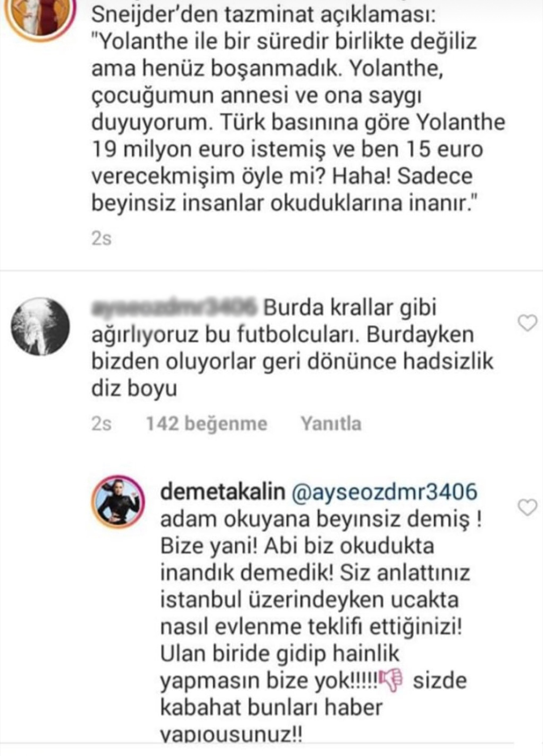Viewport: 543px width, 756px height.
Task: Click the 'nasıl evlenme teklifi ettiğinizi' line
Action: click(x=311, y=627)
